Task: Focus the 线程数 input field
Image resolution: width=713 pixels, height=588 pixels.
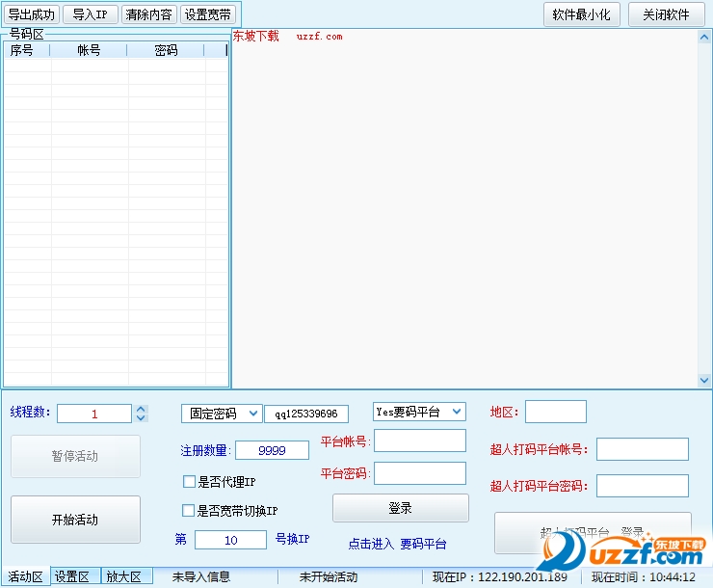Action: coord(94,414)
